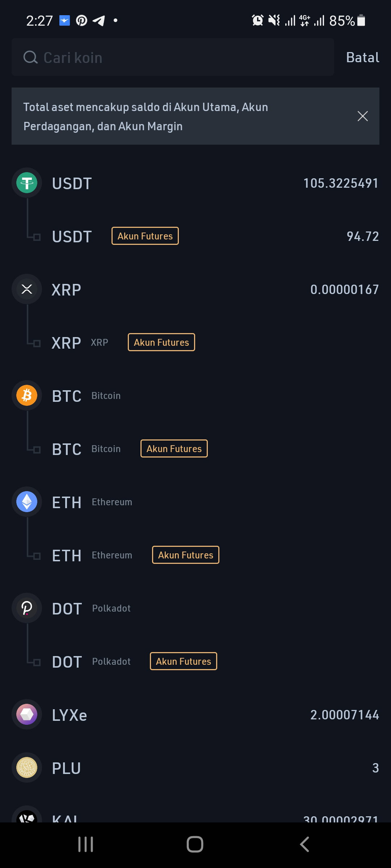This screenshot has height=868, width=391.
Task: Open Android recent apps button
Action: tap(86, 844)
